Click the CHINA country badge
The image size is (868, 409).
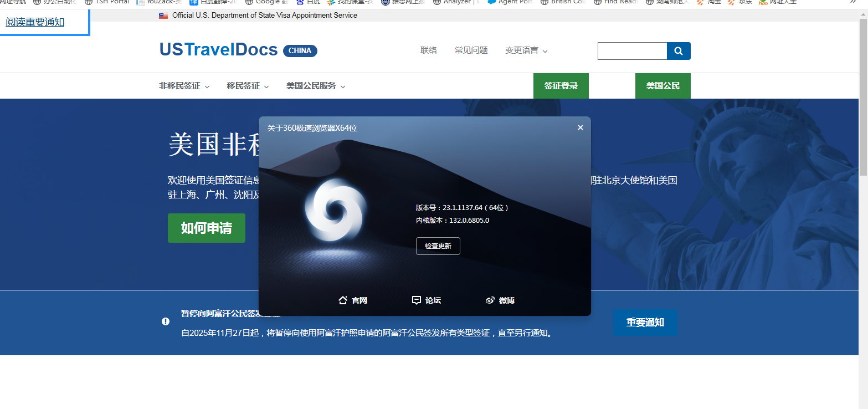(300, 50)
